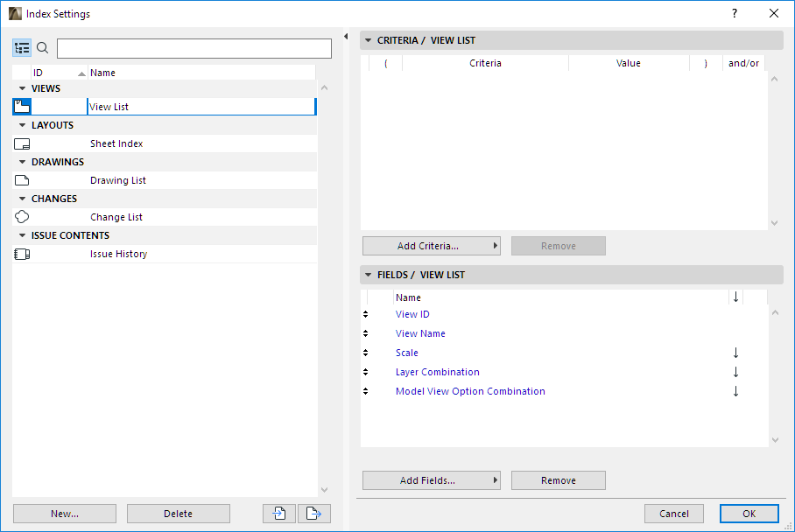Select the hierarchical tree view icon
This screenshot has width=795, height=532.
click(22, 47)
